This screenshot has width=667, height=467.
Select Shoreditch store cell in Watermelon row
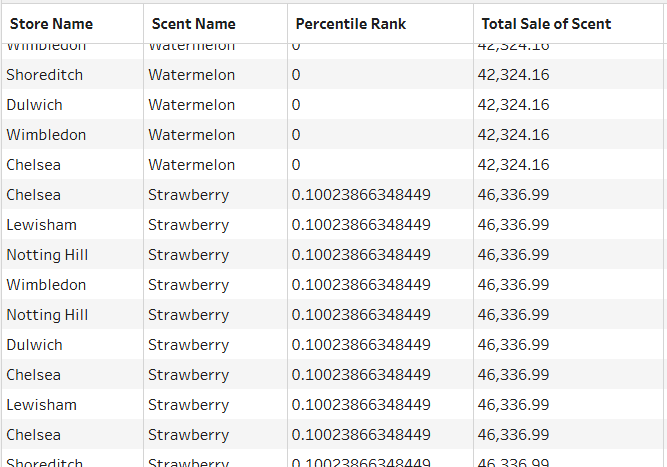(45, 75)
